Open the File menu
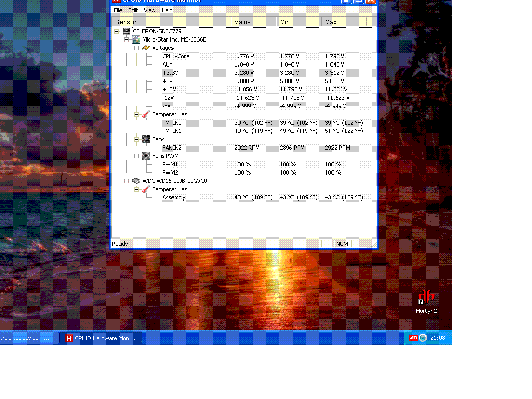 point(118,10)
